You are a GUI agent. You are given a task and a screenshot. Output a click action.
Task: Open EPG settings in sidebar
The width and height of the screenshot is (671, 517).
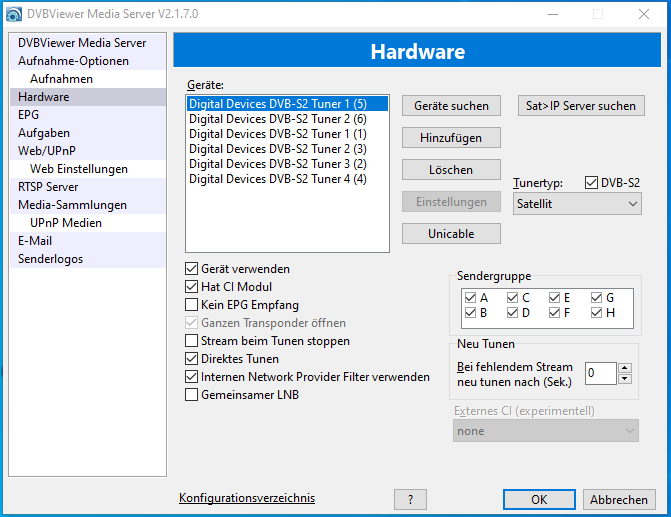coord(88,115)
